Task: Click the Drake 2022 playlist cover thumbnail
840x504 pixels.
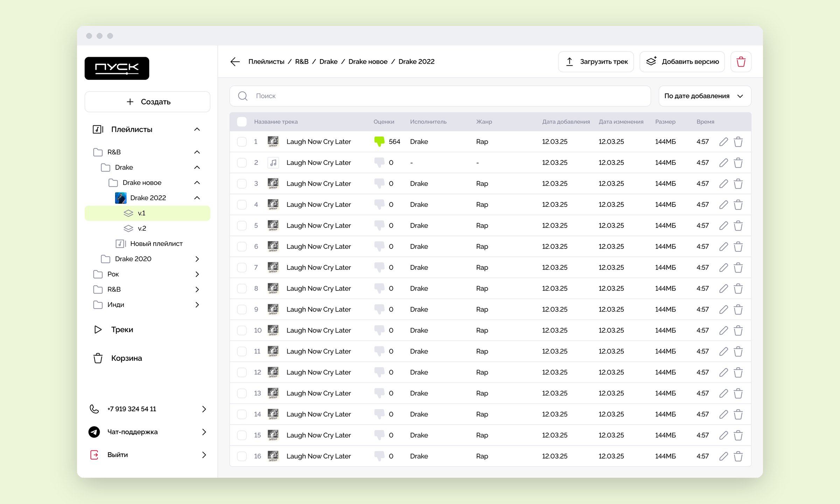Action: point(121,198)
